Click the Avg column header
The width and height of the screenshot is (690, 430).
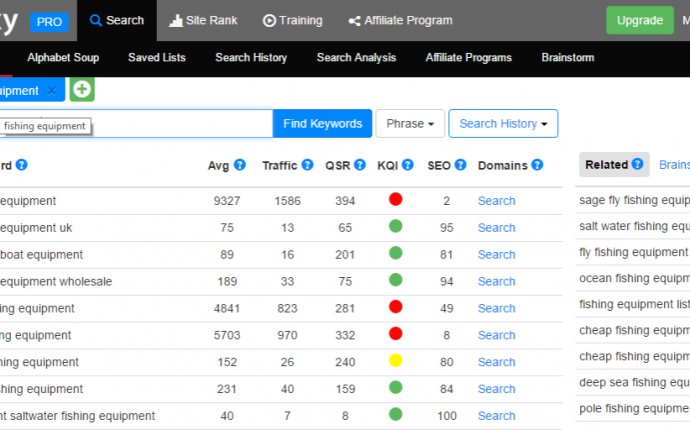pos(218,166)
